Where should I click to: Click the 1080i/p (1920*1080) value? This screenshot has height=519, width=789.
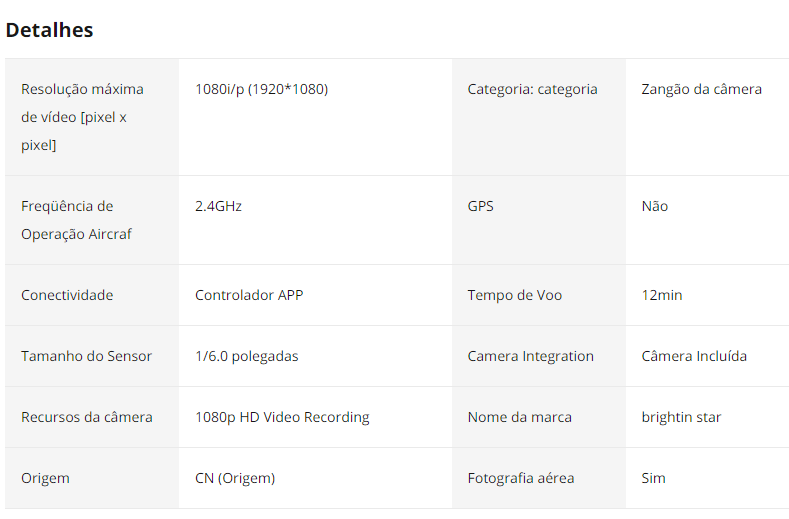pyautogui.click(x=261, y=89)
